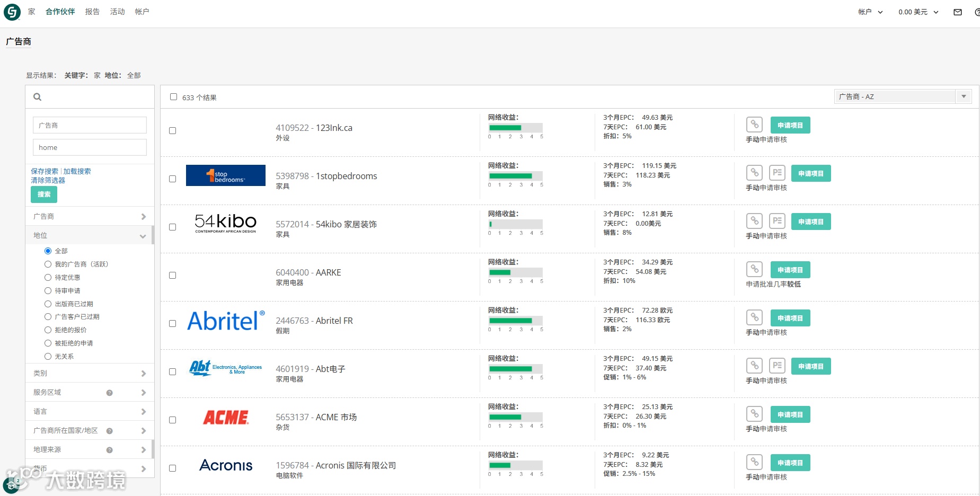This screenshot has height=496, width=980.
Task: Check the Acronis row checkbox
Action: 172,468
